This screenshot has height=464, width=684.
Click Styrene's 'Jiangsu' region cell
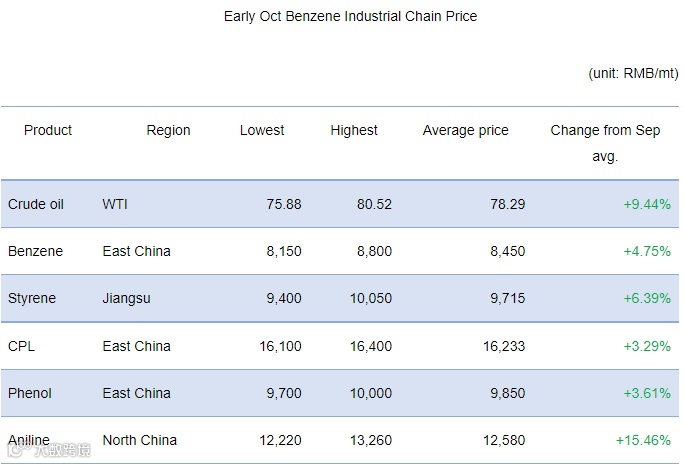(x=128, y=298)
